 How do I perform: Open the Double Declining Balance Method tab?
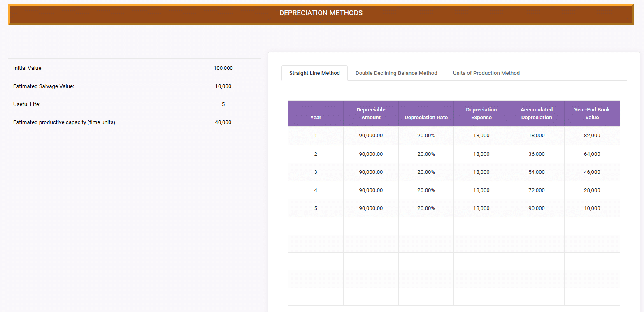coord(396,73)
